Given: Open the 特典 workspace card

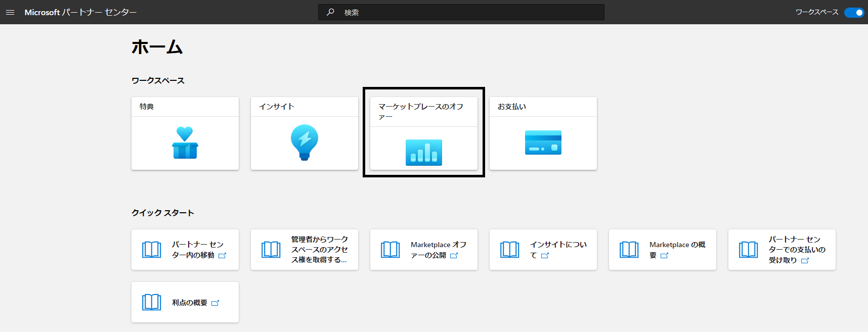Looking at the screenshot, I should [x=185, y=133].
